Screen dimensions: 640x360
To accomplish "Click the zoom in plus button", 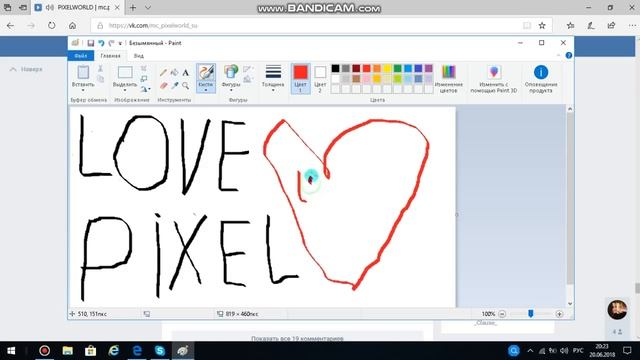I will coord(559,314).
